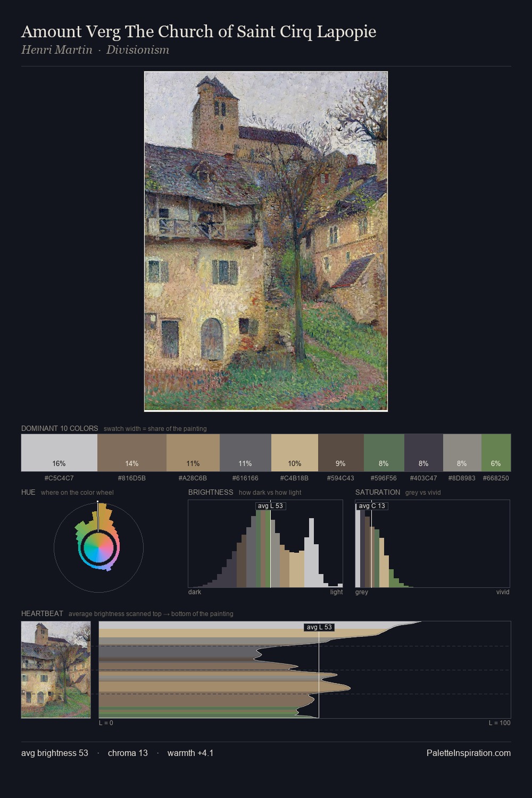
Task: Click the saturation histogram chart
Action: 433,544
